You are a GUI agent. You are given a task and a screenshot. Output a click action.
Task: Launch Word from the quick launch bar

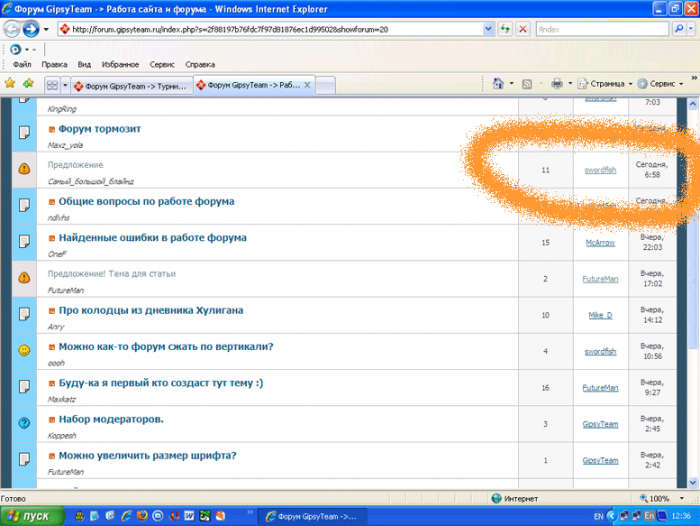[189, 516]
